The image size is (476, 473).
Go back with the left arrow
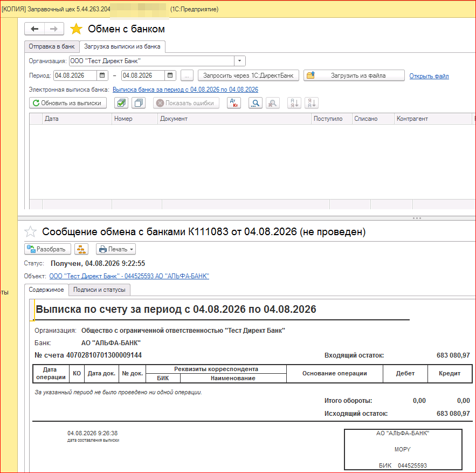click(x=35, y=29)
